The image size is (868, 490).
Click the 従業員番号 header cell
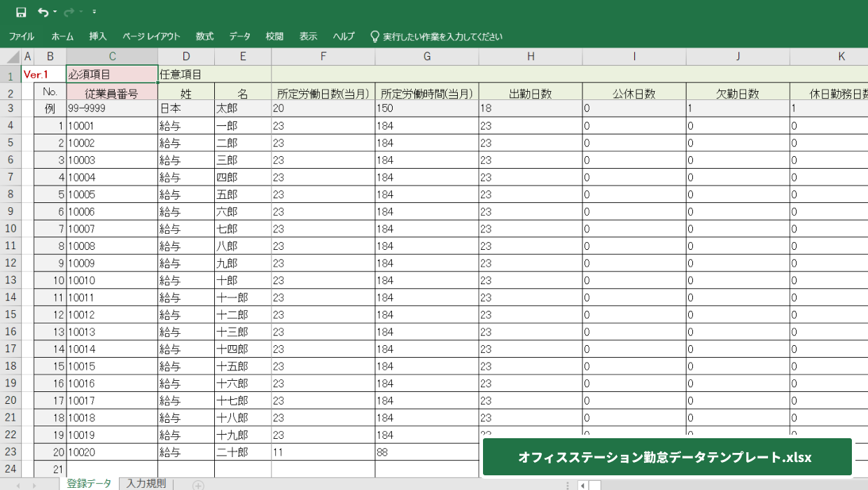coord(112,92)
